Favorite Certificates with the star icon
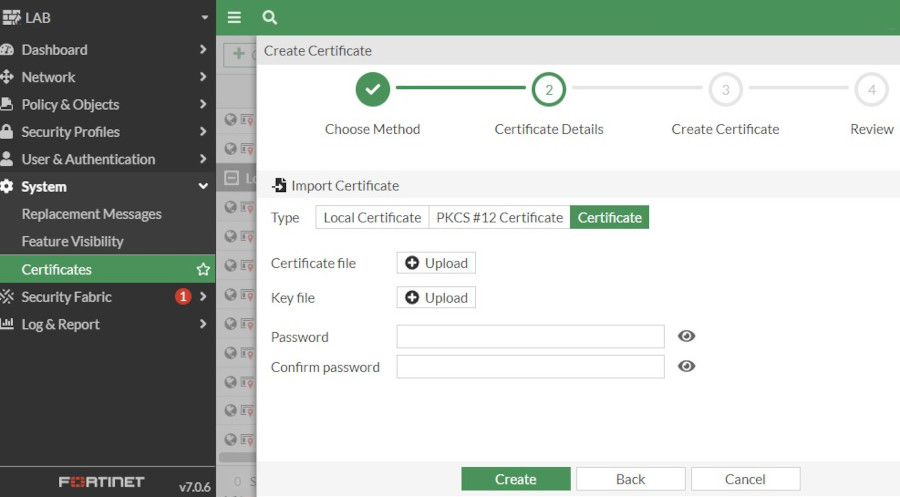The width and height of the screenshot is (900, 497). (x=203, y=269)
